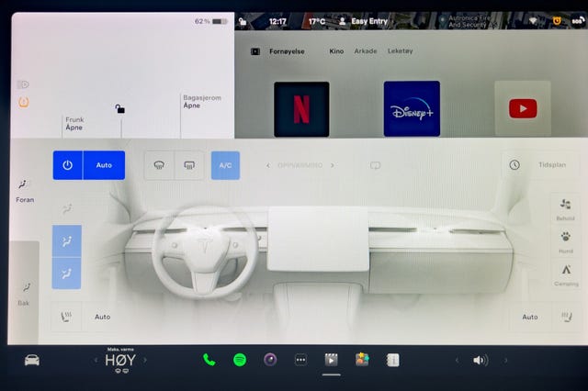
Task: Open the Frunk
Action: tap(74, 124)
